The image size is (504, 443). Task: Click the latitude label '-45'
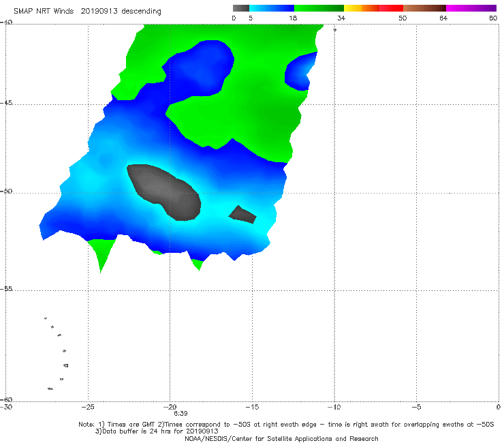(x=6, y=103)
